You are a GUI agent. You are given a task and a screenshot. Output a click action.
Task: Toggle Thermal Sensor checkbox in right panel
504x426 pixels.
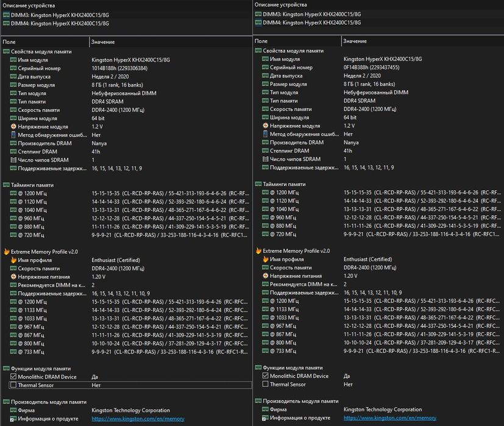coord(265,384)
